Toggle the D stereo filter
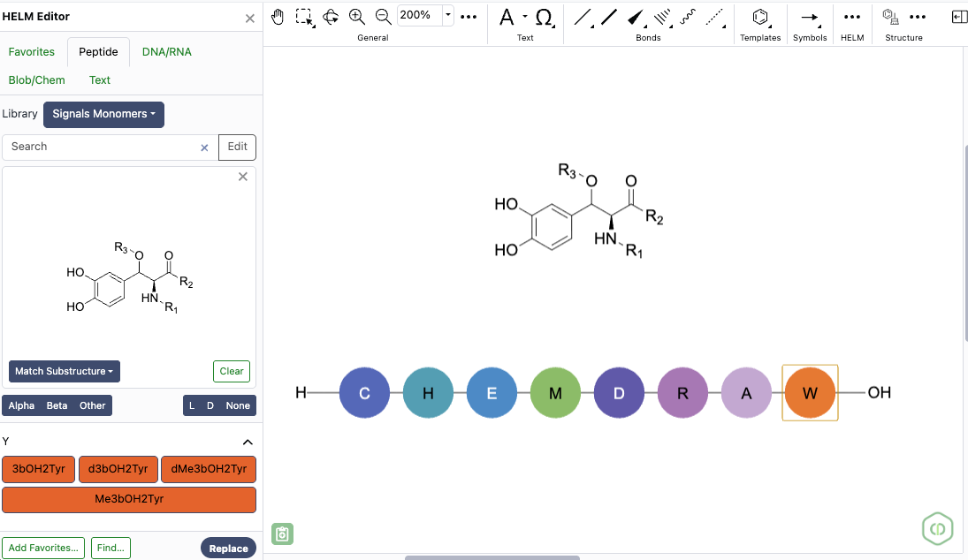 coord(210,405)
